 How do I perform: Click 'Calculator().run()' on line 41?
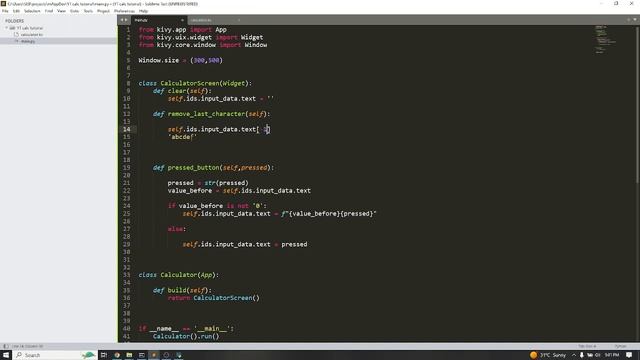coord(186,336)
